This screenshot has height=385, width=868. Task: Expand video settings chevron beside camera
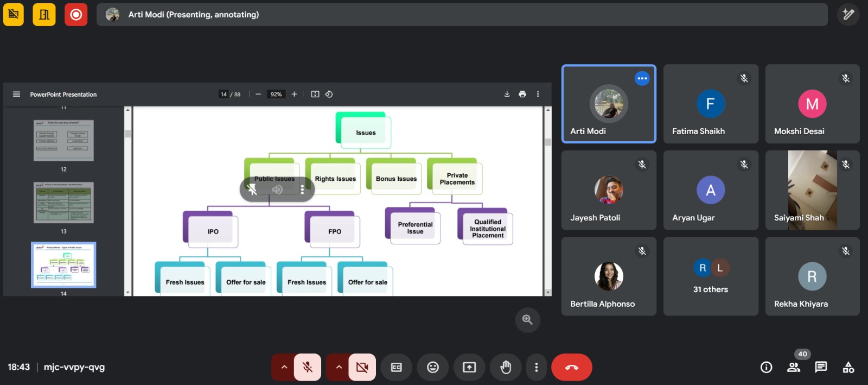click(x=339, y=368)
